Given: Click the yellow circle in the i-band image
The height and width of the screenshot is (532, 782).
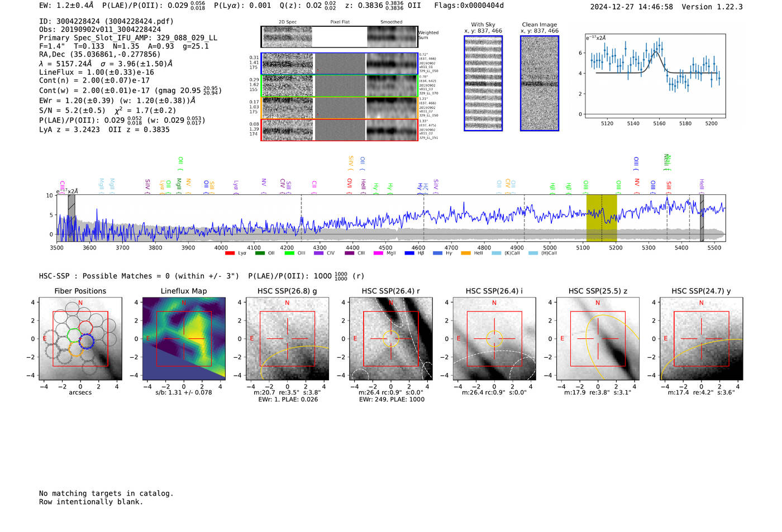Looking at the screenshot, I should coord(494,339).
